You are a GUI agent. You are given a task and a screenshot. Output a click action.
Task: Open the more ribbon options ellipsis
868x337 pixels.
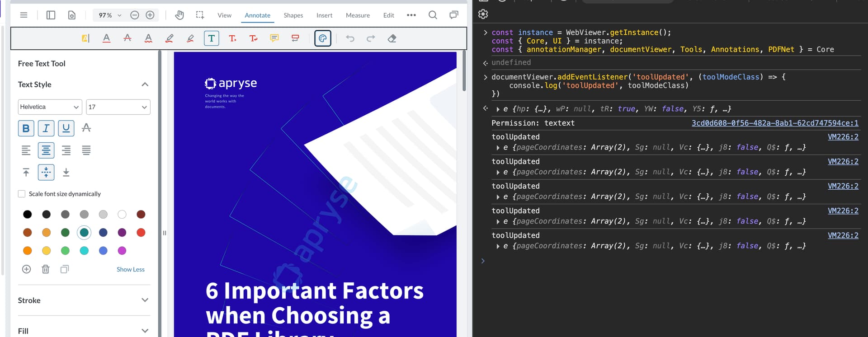click(411, 15)
